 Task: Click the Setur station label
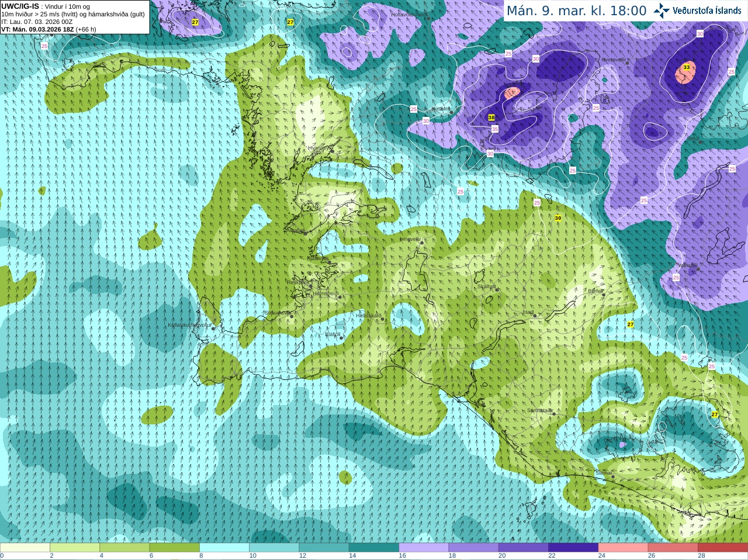tap(693, 139)
